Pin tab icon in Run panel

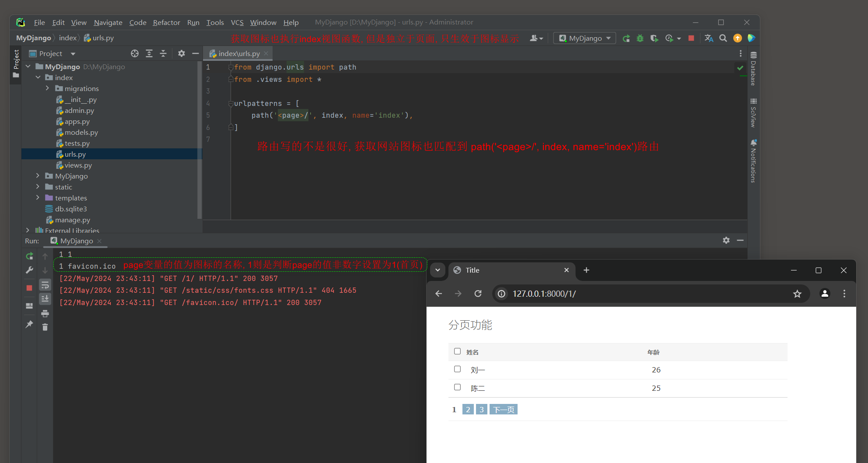pos(29,324)
